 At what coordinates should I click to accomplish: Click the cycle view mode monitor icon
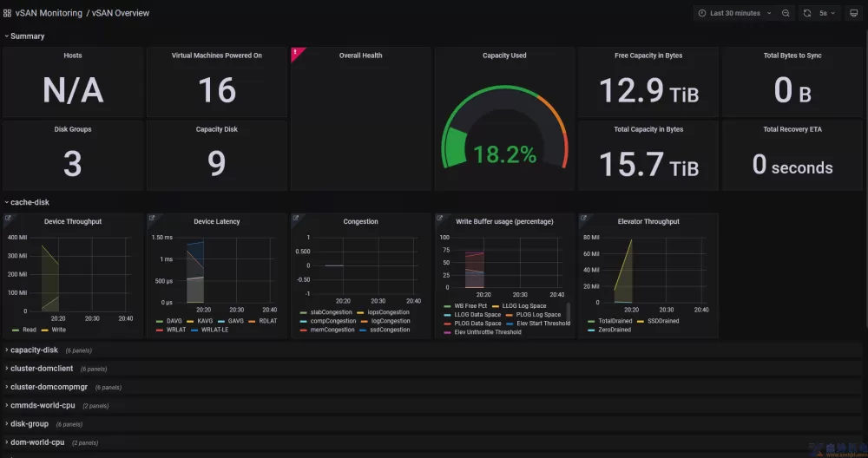853,13
